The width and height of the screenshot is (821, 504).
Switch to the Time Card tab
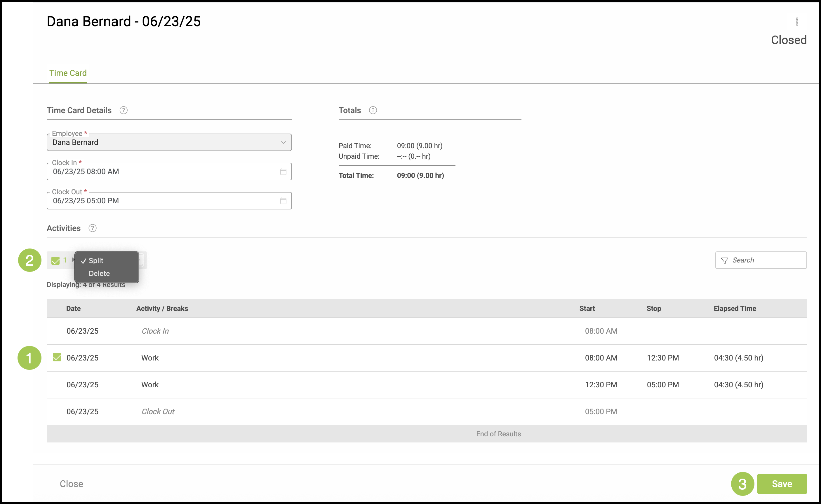coord(68,73)
